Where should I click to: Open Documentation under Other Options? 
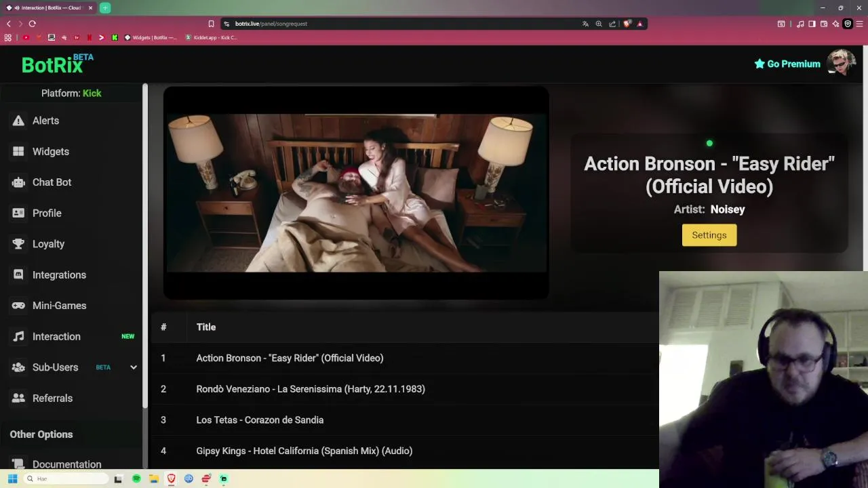66,464
